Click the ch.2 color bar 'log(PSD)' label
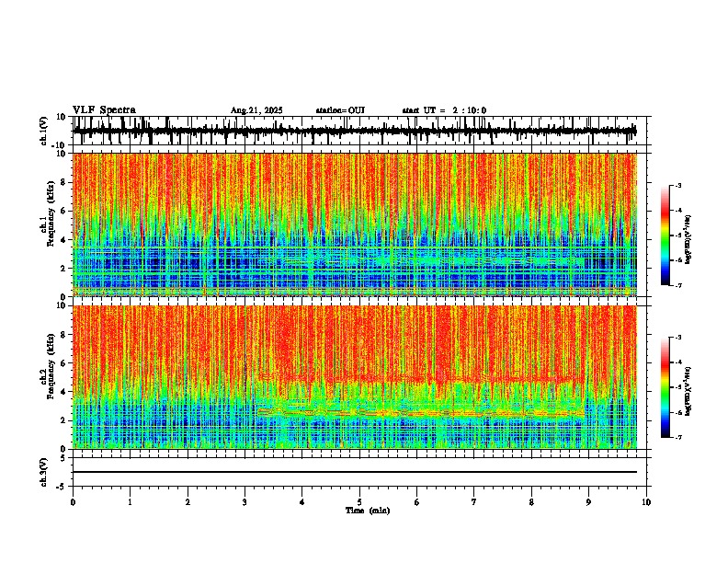The width and height of the screenshot is (728, 563). click(x=688, y=391)
